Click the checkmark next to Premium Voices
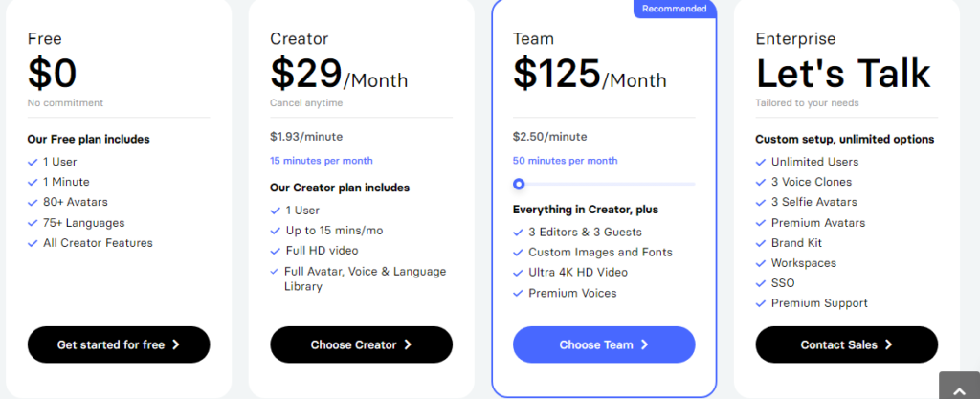Screen dimensions: 980x399 (x=519, y=293)
